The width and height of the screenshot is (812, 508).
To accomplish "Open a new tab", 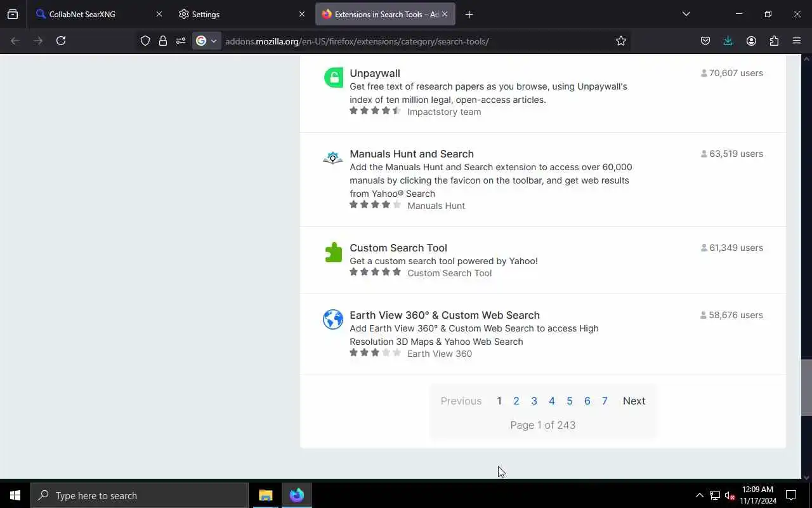I will click(469, 14).
